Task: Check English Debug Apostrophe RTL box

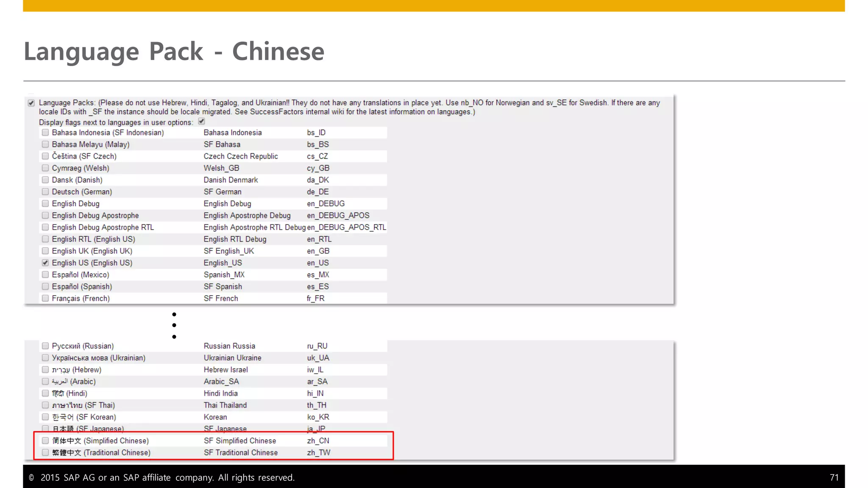Action: 45,227
